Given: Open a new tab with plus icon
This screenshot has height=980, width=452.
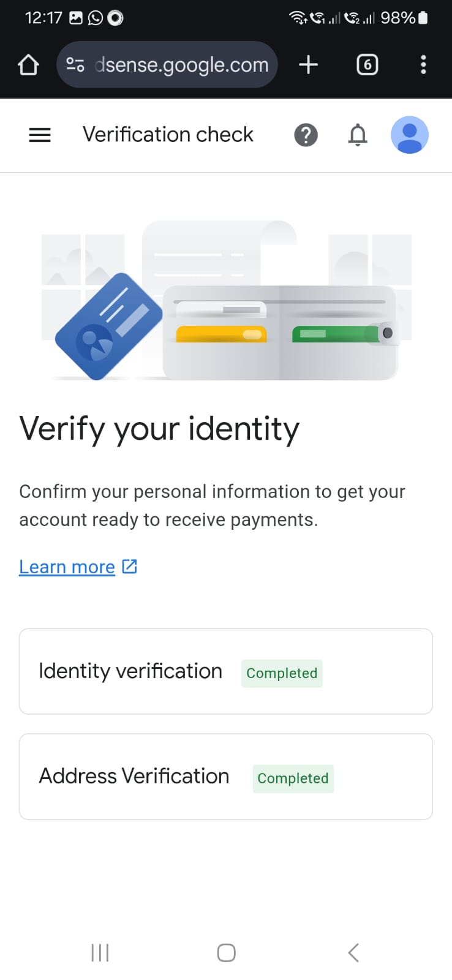Looking at the screenshot, I should click(x=308, y=64).
